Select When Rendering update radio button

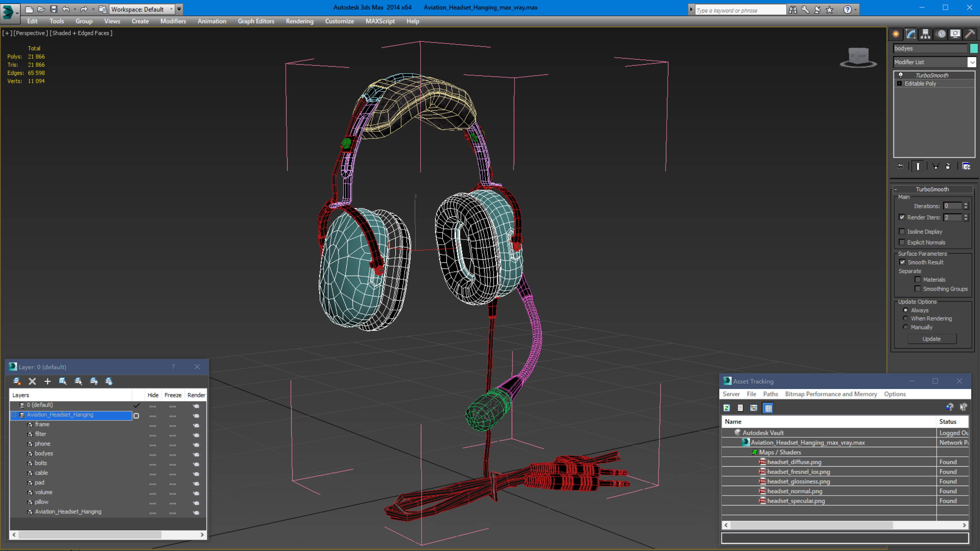pyautogui.click(x=905, y=318)
